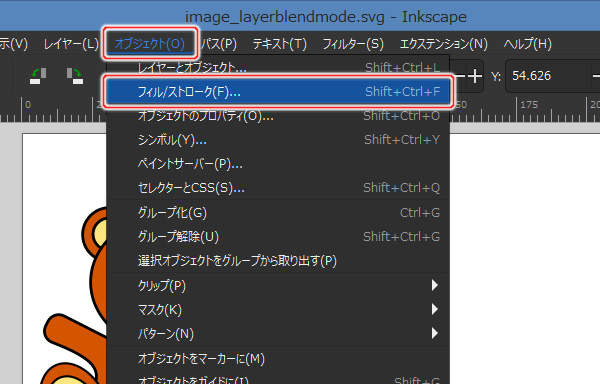Viewport: 600px width, 384px height.
Task: Open the オブジェクト(O) menu
Action: tap(150, 44)
